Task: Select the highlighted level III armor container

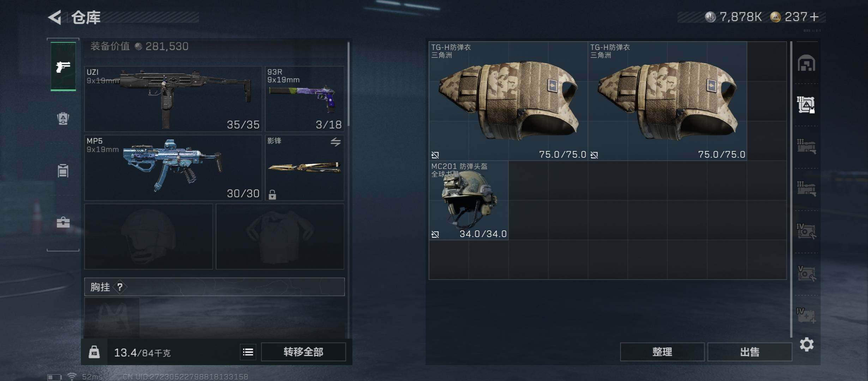Action: pyautogui.click(x=806, y=105)
